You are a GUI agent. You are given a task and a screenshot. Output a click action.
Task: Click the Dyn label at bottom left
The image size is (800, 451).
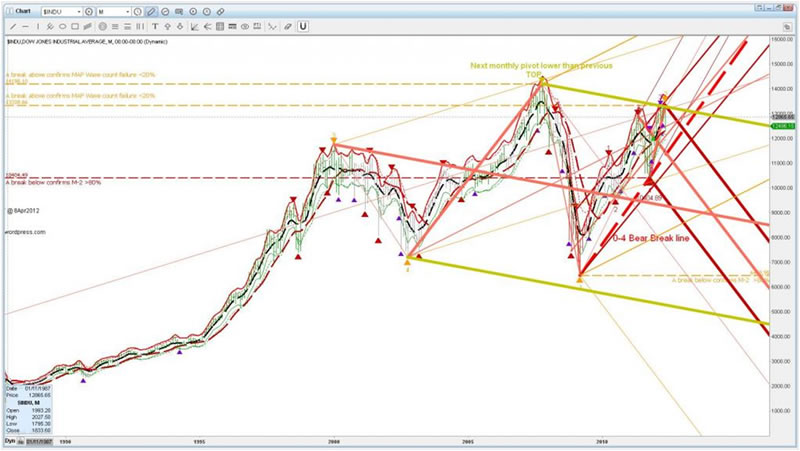(8, 439)
